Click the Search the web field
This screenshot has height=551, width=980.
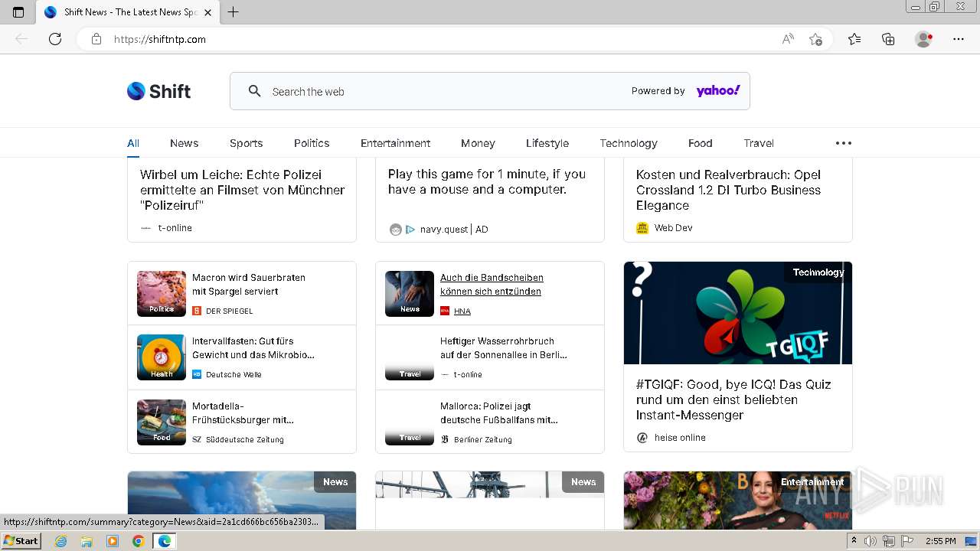click(490, 91)
